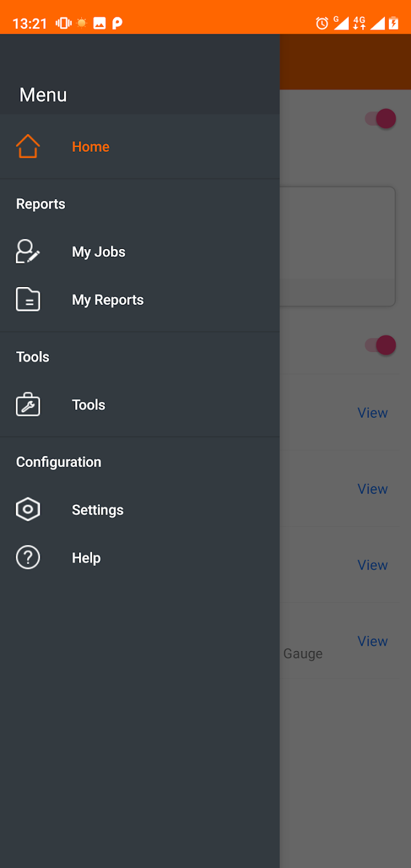
Task: Open the My Jobs menu entry
Action: coord(98,252)
